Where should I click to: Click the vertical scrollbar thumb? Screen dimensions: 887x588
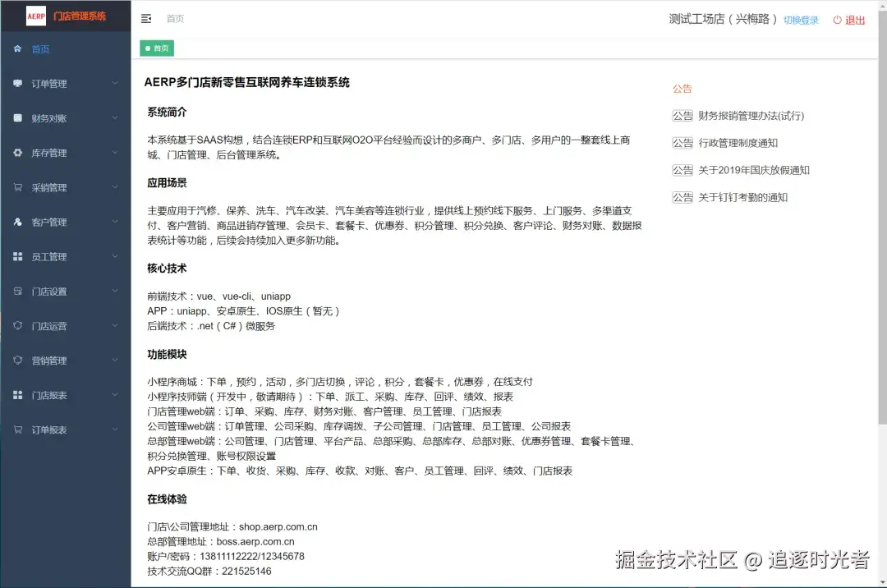882,218
